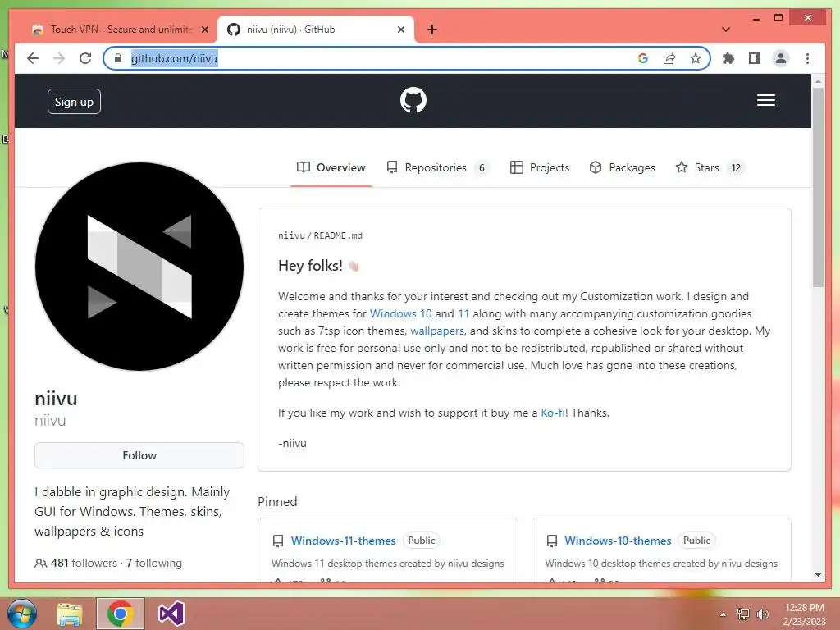Bookmark this page with star icon
The width and height of the screenshot is (840, 630).
pos(696,58)
